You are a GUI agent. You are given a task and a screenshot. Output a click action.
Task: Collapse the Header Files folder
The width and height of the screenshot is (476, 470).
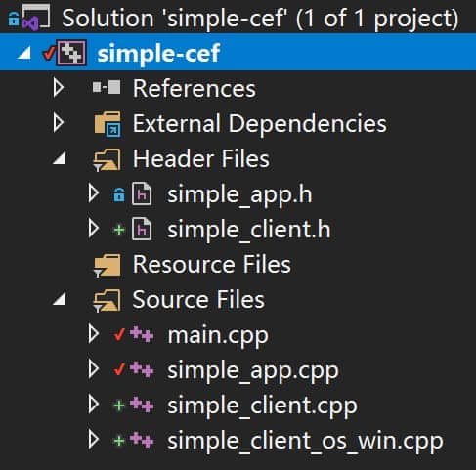[x=60, y=158]
